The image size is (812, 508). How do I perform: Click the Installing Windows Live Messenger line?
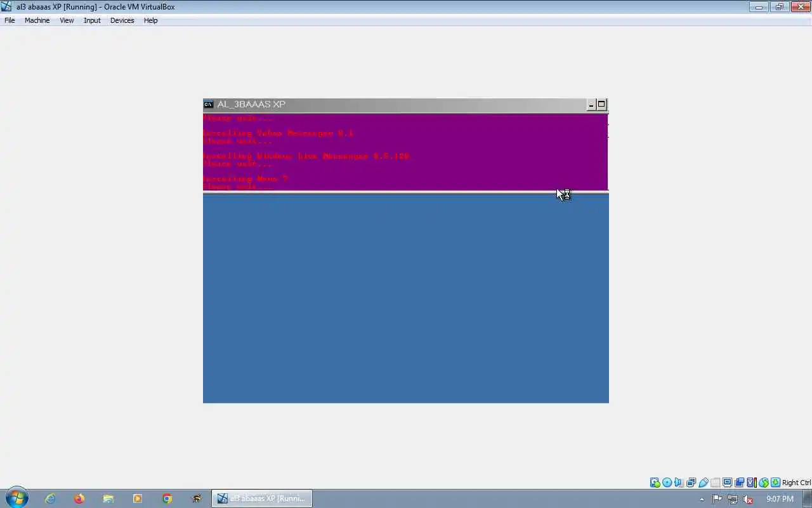pos(306,156)
